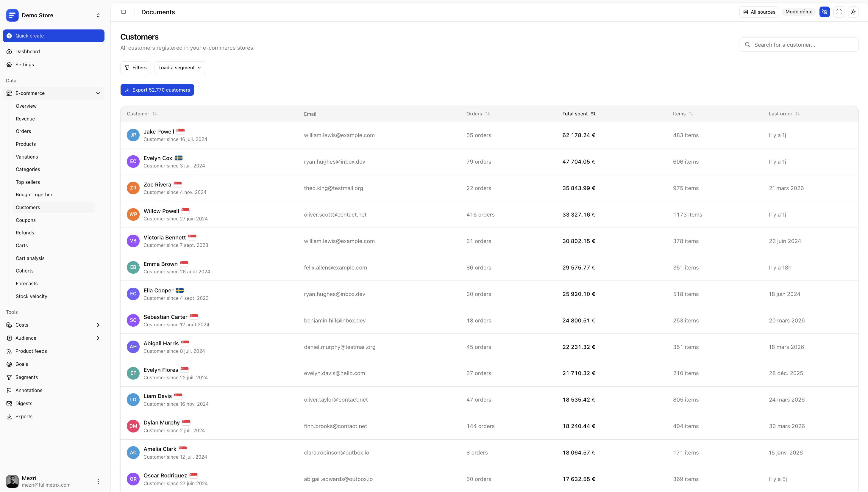Switch theme using the sun icon
The width and height of the screenshot is (868, 492).
853,12
